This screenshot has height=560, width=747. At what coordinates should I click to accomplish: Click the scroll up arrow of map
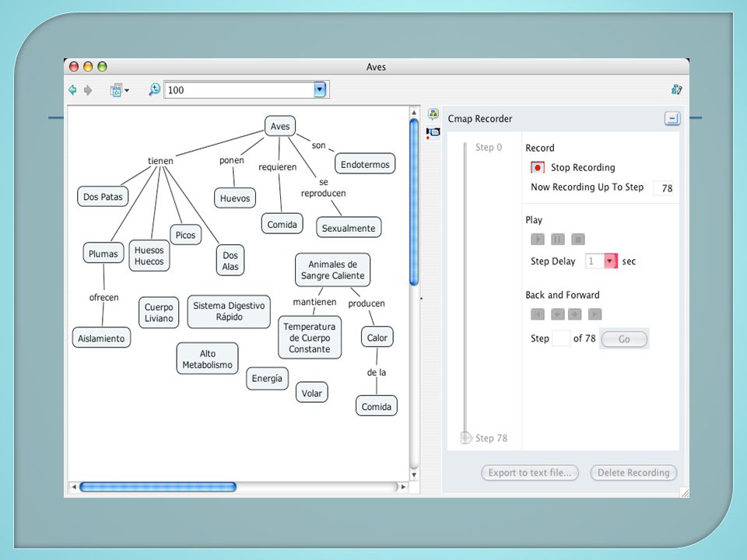[414, 113]
